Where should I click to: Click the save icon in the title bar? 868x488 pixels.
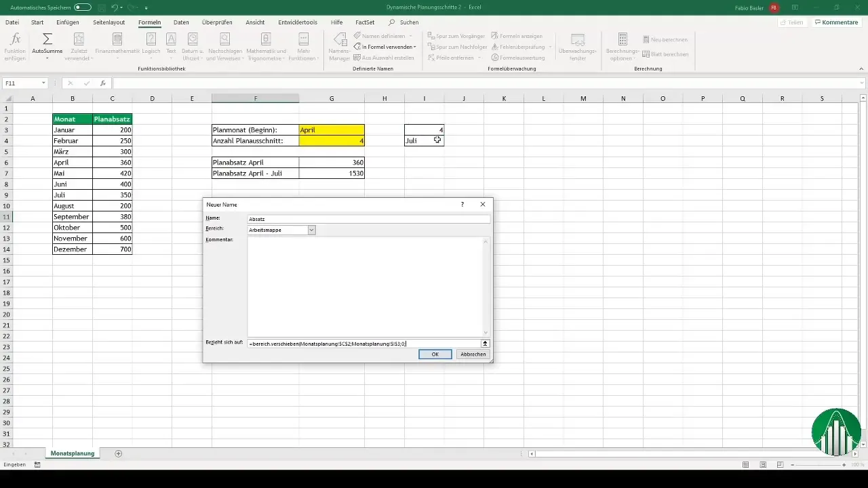click(100, 7)
